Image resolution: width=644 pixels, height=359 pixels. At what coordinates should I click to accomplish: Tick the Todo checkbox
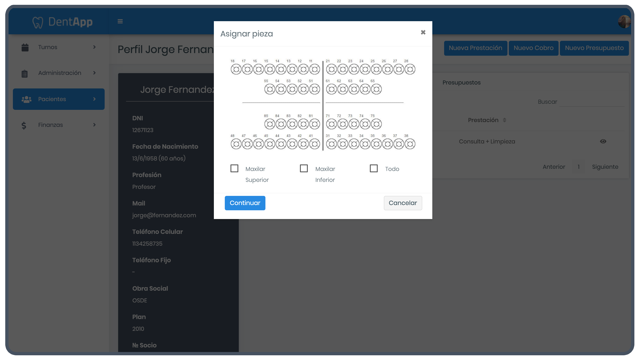tap(374, 168)
